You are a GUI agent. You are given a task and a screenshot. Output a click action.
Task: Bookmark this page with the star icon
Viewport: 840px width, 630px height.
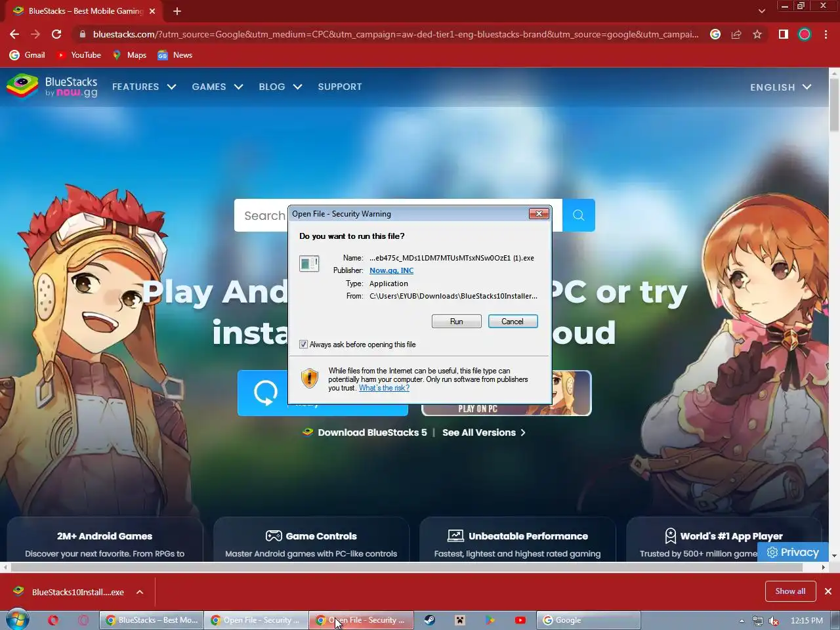[x=757, y=34]
